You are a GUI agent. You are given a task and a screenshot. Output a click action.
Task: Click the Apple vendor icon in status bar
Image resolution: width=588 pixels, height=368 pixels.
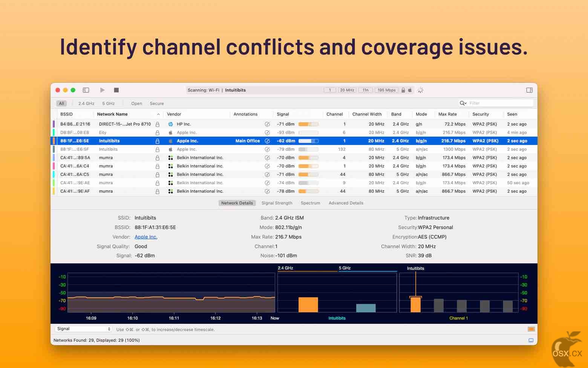click(x=410, y=90)
